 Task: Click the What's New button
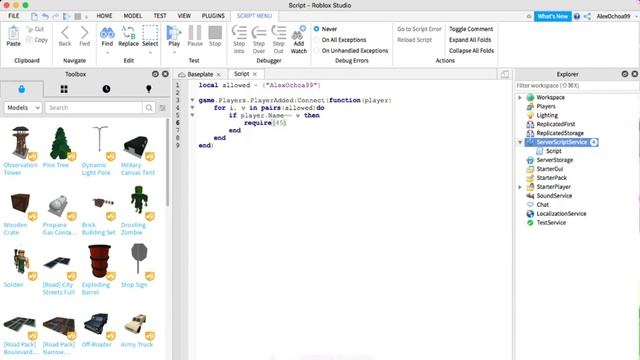coord(552,16)
